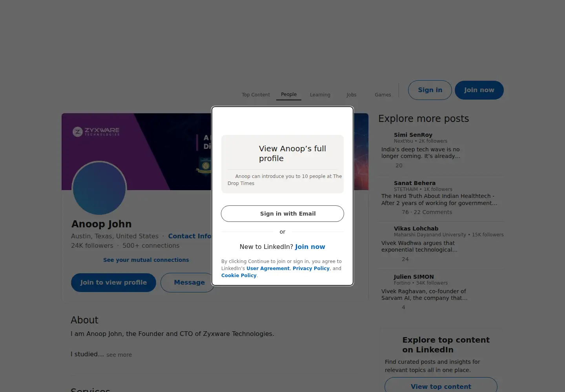The image size is (565, 392).
Task: Go to the Jobs nav tab
Action: (x=352, y=94)
